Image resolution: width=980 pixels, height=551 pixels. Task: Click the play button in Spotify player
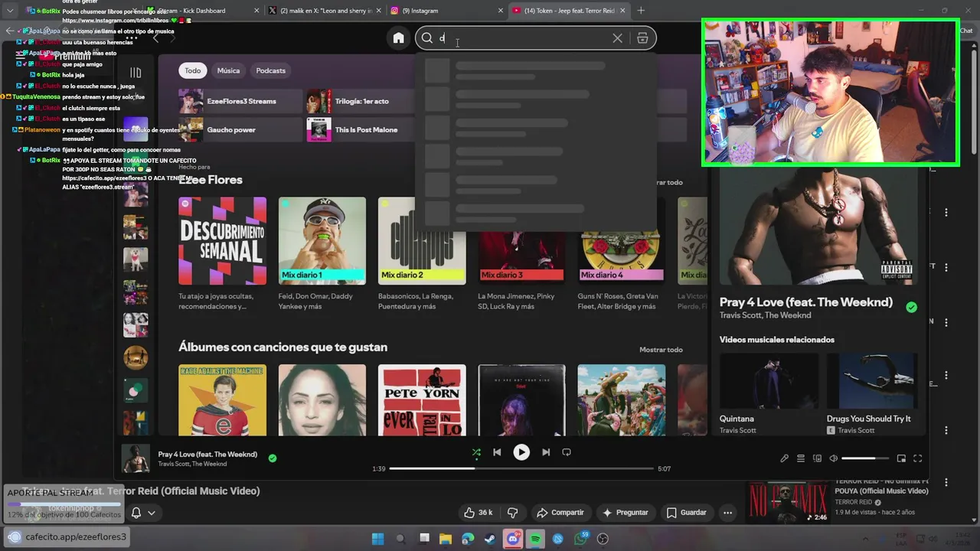pos(521,452)
